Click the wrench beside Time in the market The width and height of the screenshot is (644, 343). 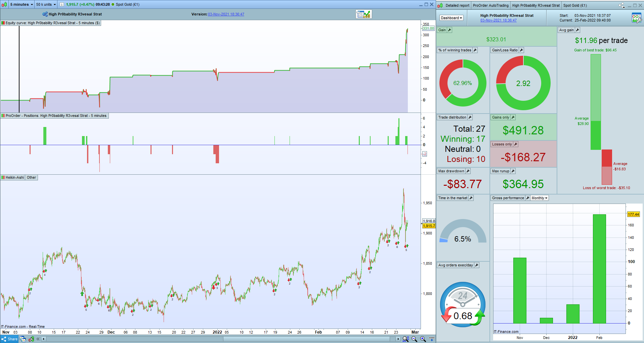[471, 198]
